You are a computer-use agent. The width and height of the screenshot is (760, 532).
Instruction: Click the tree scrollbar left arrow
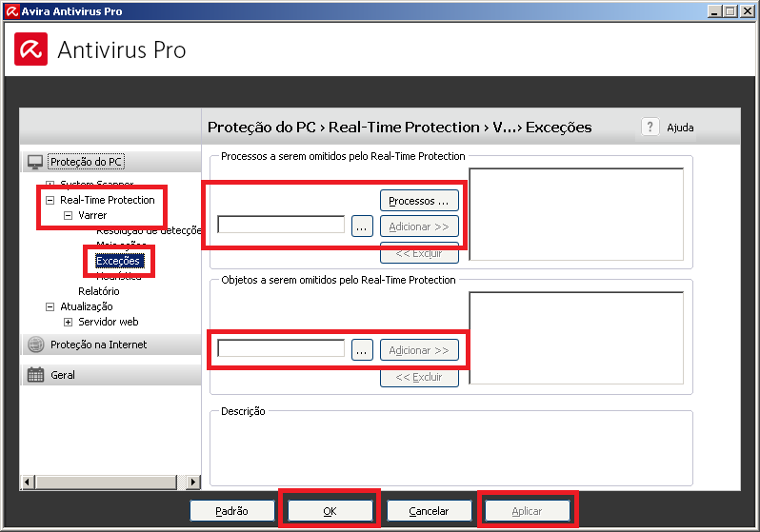27,483
